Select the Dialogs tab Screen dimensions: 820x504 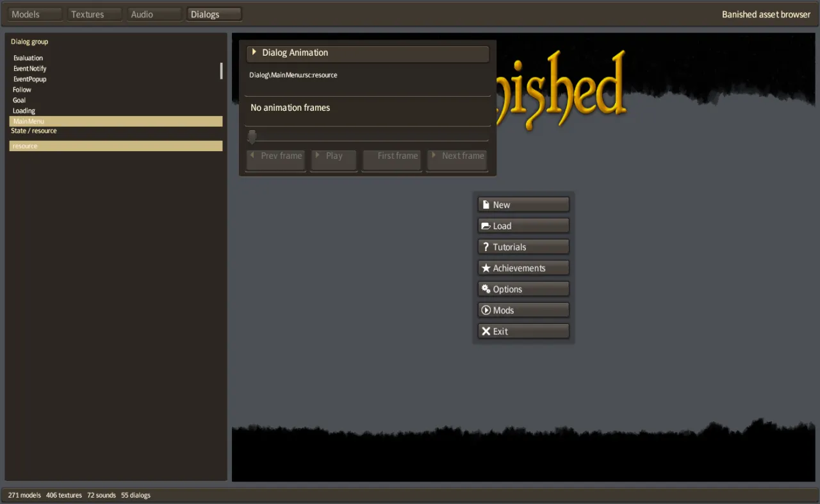point(214,14)
